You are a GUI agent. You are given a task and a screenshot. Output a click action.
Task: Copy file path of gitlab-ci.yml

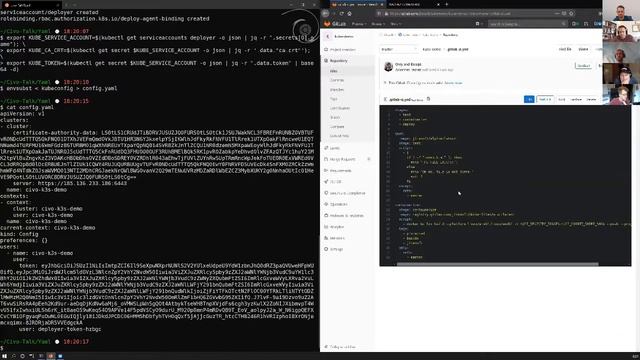click(428, 99)
